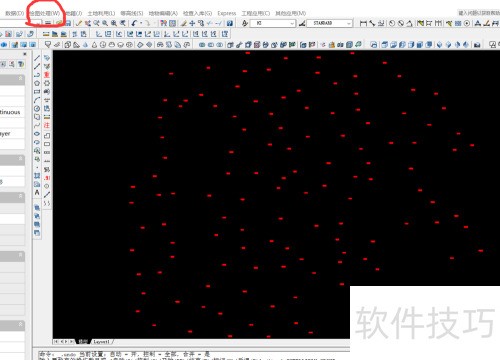The height and width of the screenshot is (360, 500).
Task: Select the Circle draw tool
Action: [x=37, y=108]
